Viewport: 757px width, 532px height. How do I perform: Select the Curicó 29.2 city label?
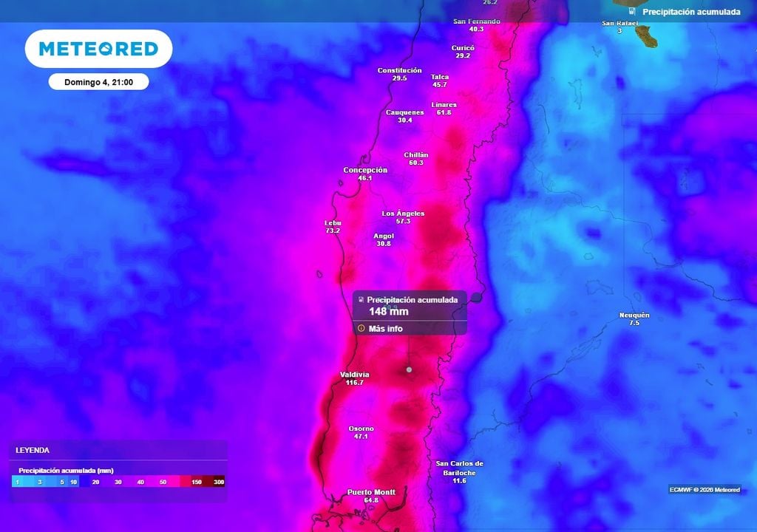(463, 52)
